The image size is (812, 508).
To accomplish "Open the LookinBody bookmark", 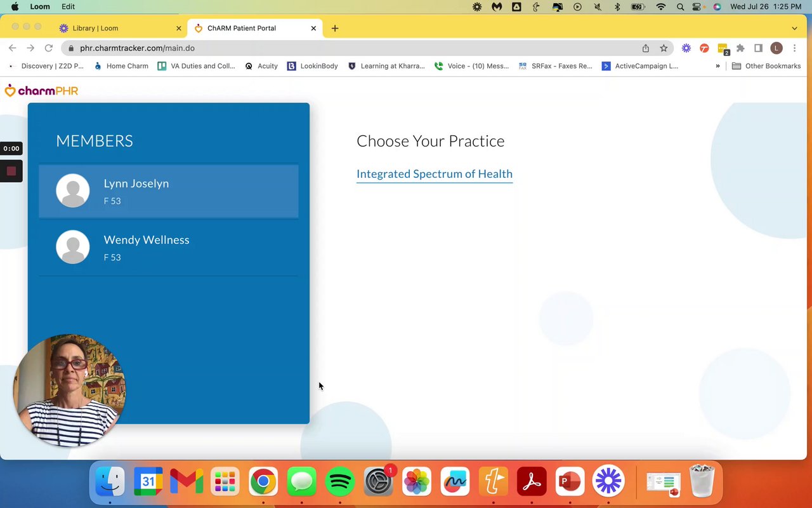I will (x=313, y=66).
